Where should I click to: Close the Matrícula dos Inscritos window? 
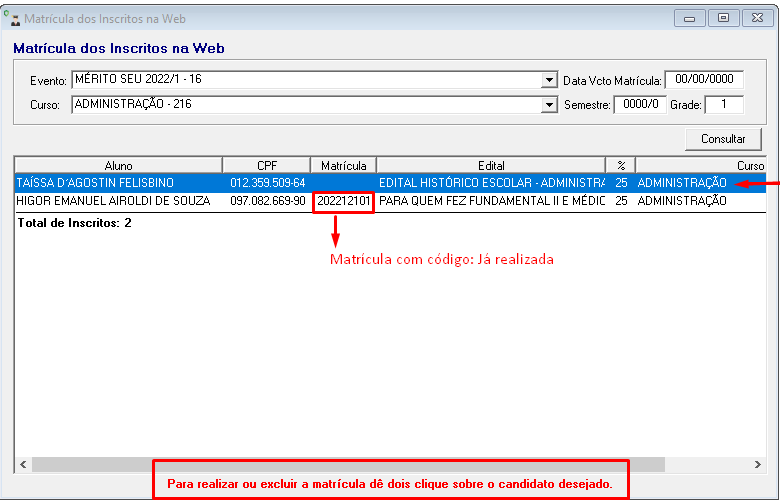point(757,18)
